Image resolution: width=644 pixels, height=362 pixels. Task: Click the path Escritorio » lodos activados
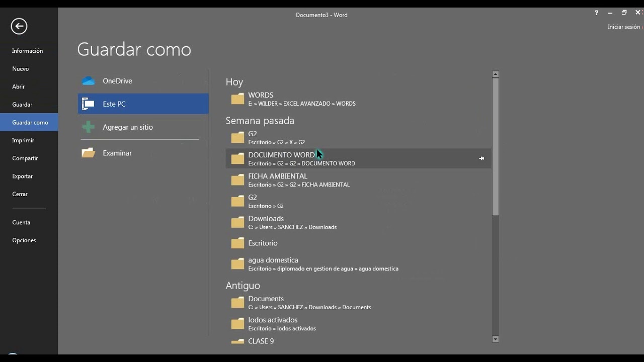point(282,329)
